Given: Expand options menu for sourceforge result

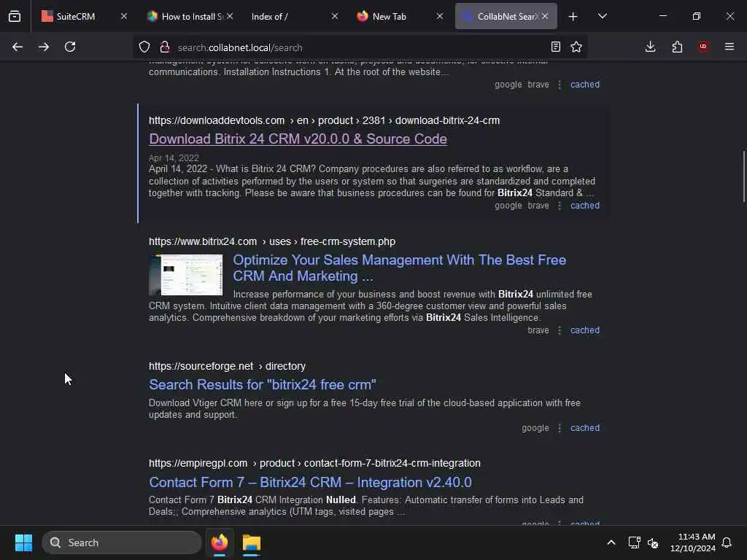Looking at the screenshot, I should click(560, 428).
